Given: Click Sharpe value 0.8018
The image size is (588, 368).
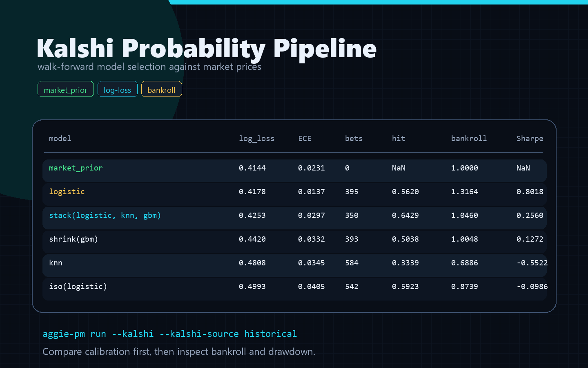Looking at the screenshot, I should [530, 192].
